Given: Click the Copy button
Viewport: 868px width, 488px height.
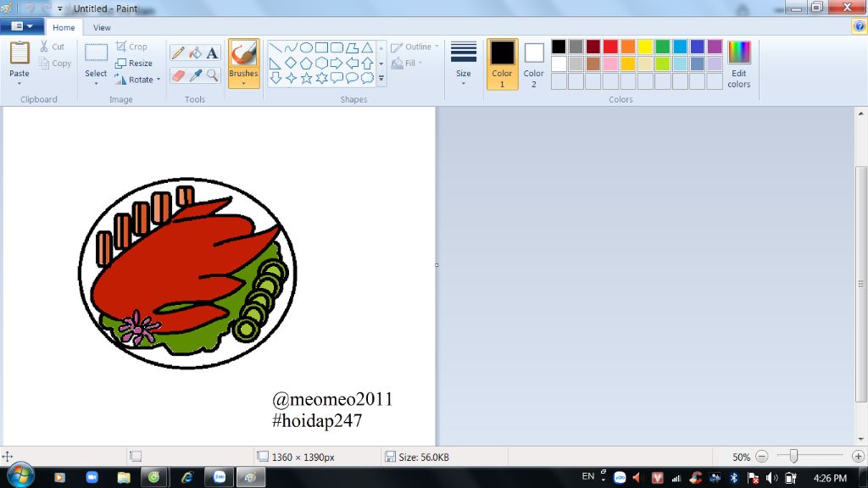Looking at the screenshot, I should [x=55, y=64].
